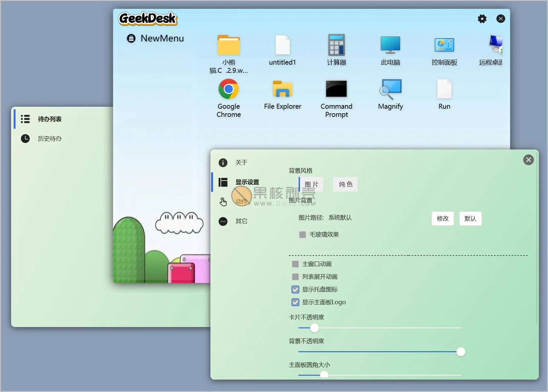Choose the 纯色 background style button

pos(345,184)
